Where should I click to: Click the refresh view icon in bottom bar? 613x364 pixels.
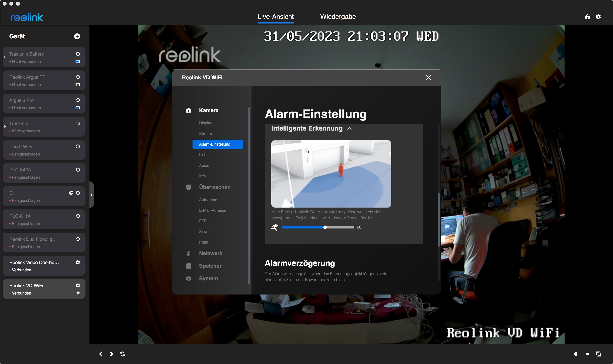click(123, 354)
